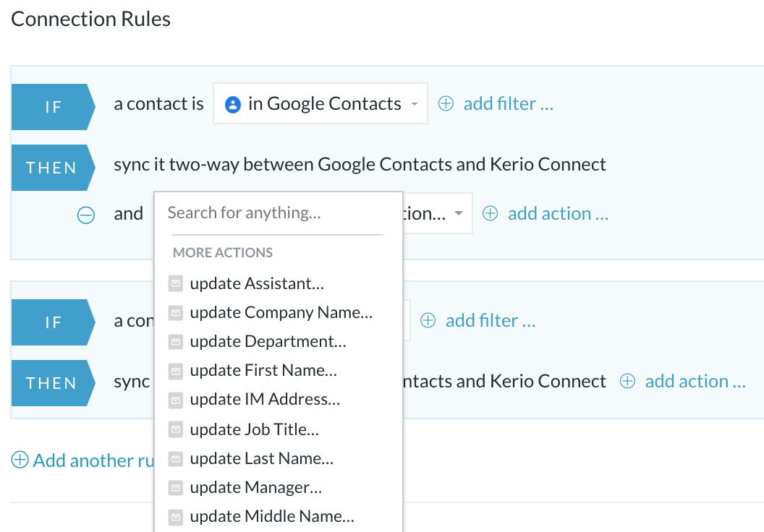Select 'update Last Name...' action

pos(262,458)
